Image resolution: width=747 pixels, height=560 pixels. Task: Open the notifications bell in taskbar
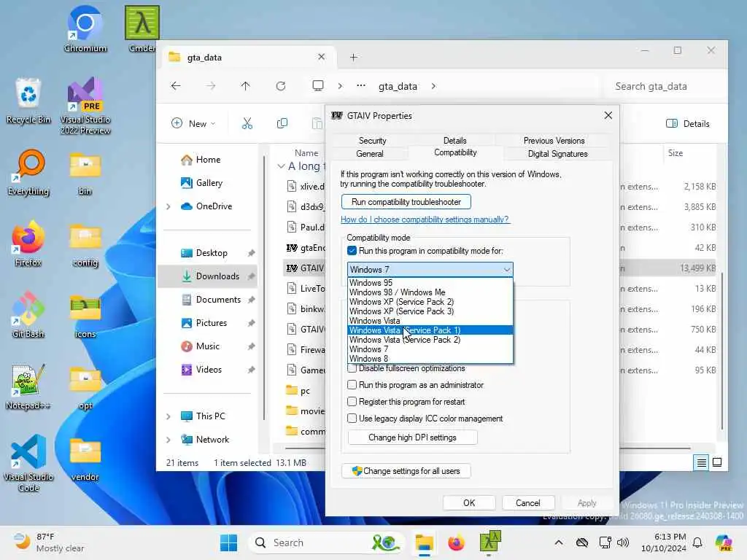click(x=697, y=542)
